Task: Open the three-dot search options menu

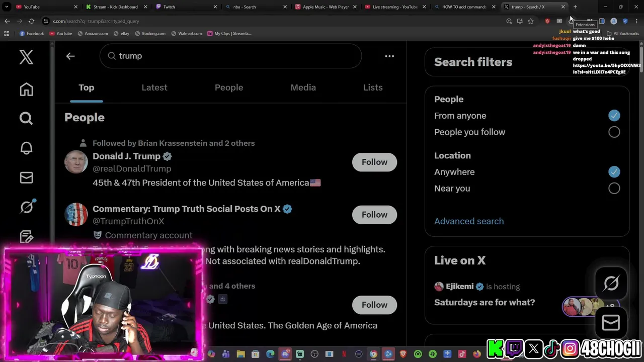Action: (x=389, y=56)
